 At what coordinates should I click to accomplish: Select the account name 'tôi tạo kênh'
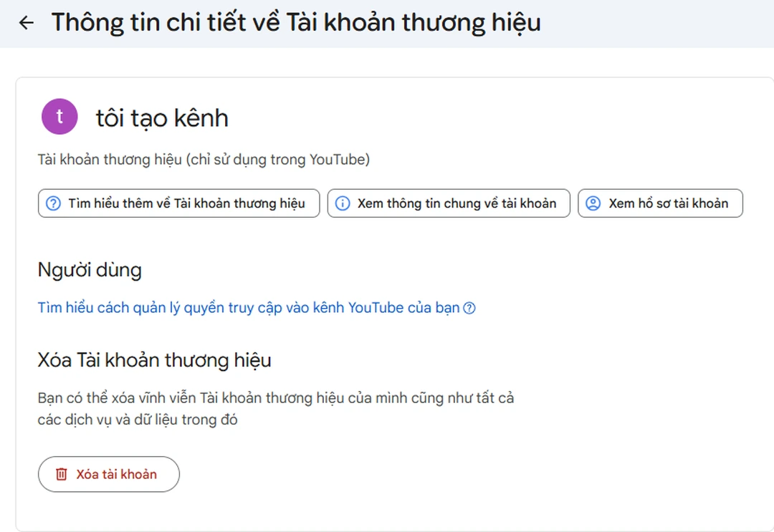(162, 118)
